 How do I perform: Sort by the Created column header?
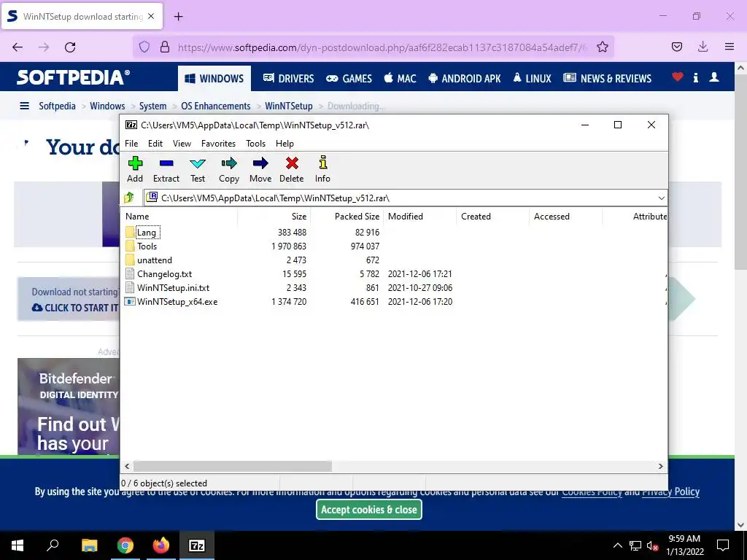coord(492,216)
